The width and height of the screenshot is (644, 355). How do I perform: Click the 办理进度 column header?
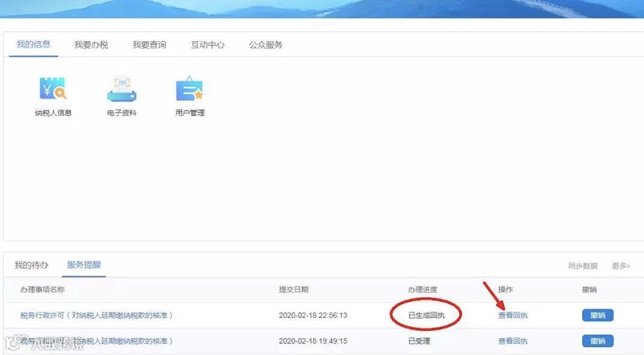423,290
